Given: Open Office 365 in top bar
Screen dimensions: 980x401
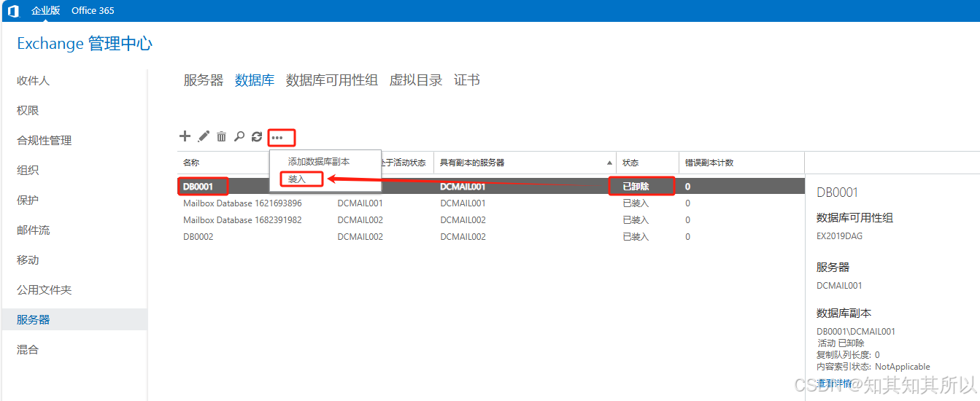Looking at the screenshot, I should coord(93,11).
